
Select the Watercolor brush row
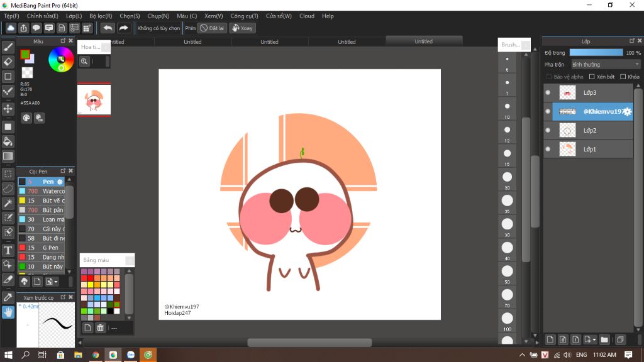click(x=42, y=191)
